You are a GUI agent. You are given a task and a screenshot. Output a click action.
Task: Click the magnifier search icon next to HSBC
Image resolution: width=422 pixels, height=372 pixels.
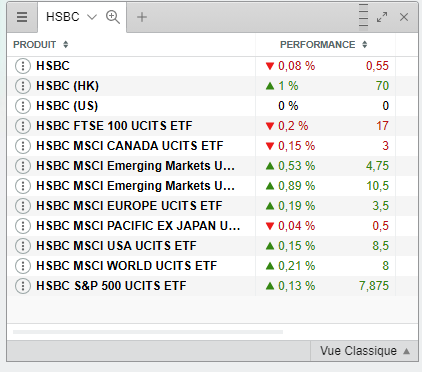113,17
